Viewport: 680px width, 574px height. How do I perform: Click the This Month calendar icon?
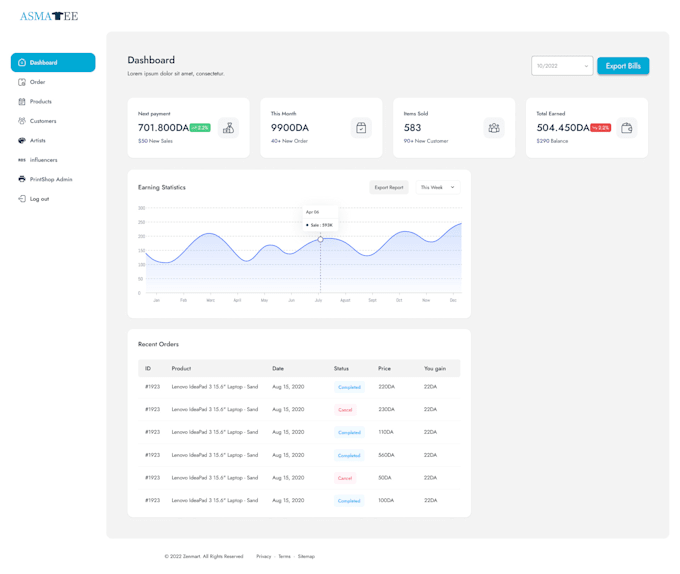coord(361,128)
